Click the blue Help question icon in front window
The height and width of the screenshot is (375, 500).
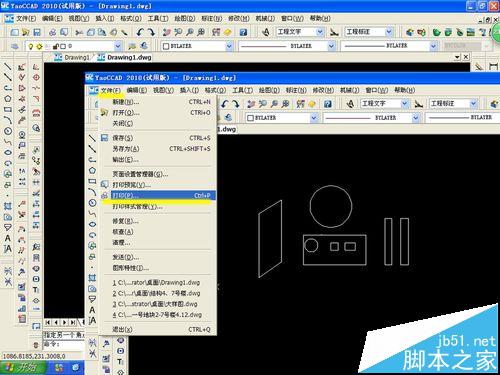(328, 104)
